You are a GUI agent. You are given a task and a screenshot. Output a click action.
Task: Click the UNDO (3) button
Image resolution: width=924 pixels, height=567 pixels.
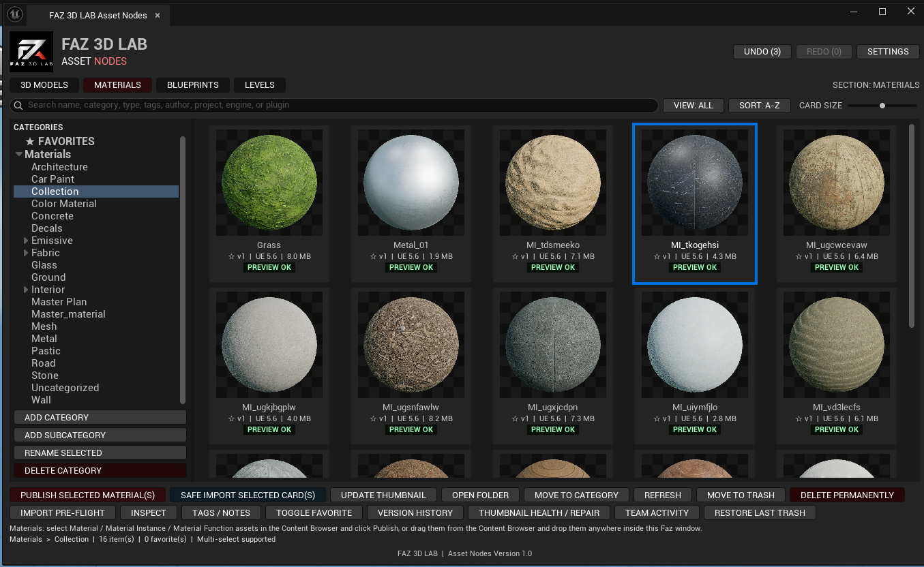(x=762, y=52)
